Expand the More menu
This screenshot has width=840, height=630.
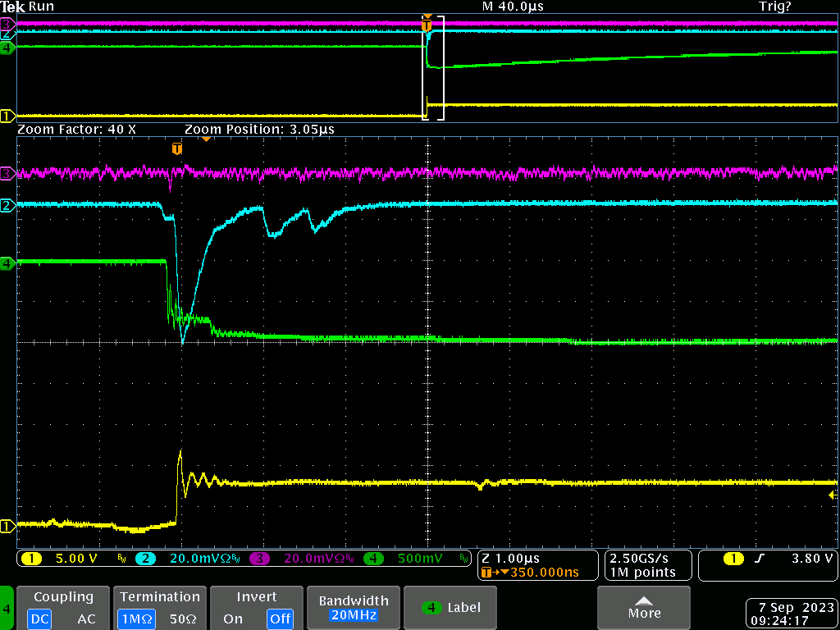tap(644, 608)
